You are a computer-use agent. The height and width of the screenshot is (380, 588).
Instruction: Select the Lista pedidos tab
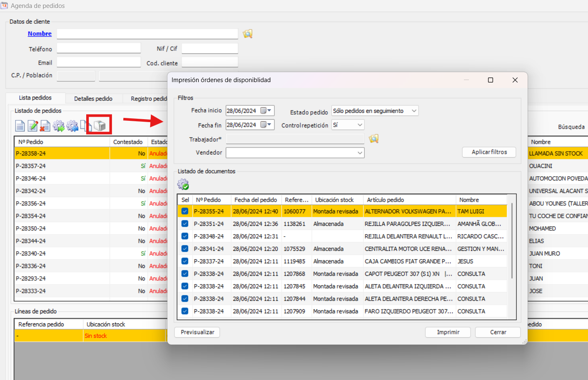tap(35, 98)
